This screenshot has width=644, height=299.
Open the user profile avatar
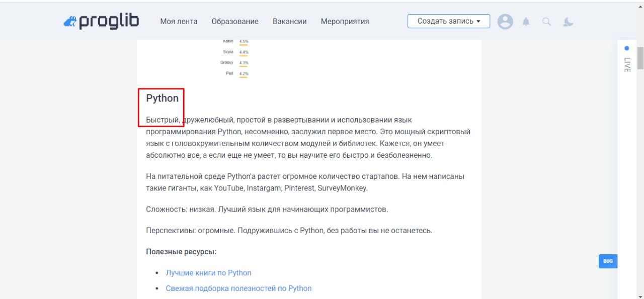click(505, 22)
